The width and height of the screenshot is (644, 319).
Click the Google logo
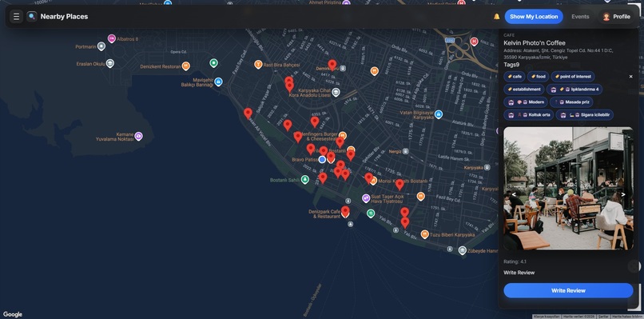pos(13,314)
